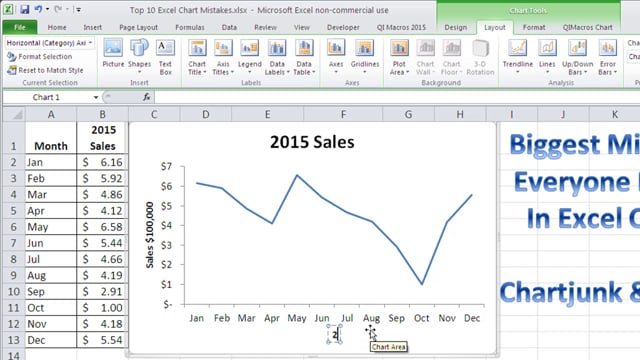This screenshot has height=360, width=640.
Task: Click cell containing Oct
Action: tap(51, 307)
